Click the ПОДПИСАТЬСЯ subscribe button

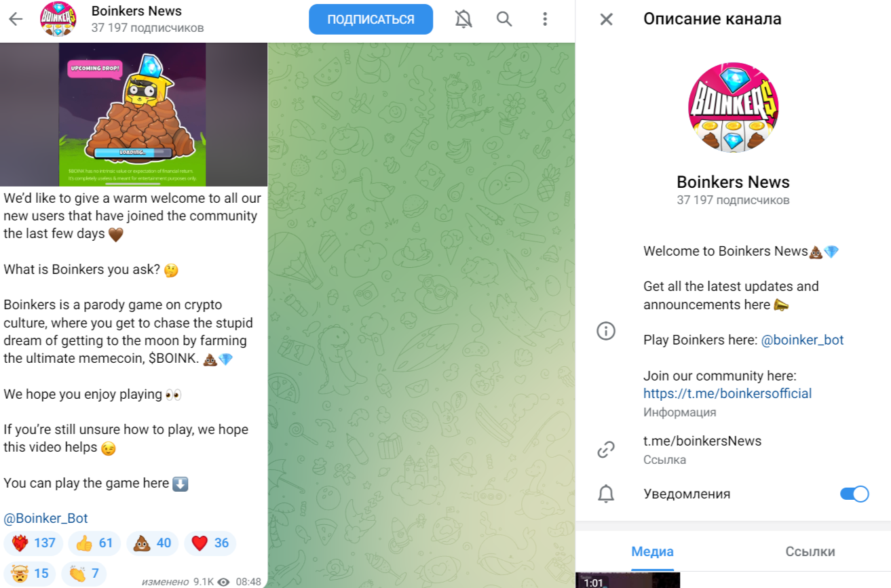tap(371, 19)
